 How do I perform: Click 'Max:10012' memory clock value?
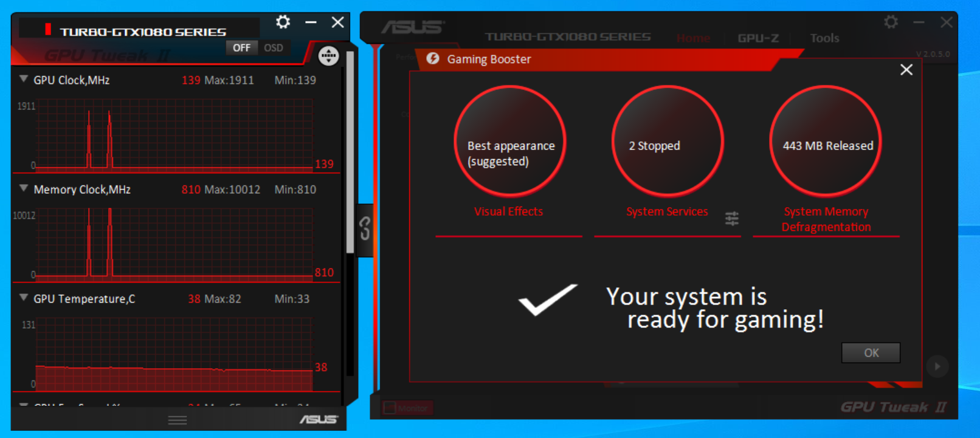232,190
